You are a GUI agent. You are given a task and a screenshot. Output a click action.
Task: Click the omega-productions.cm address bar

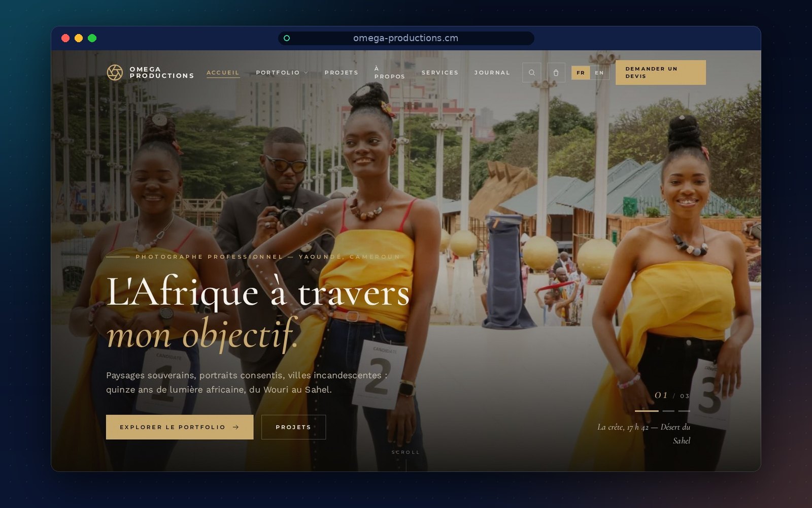click(x=406, y=38)
